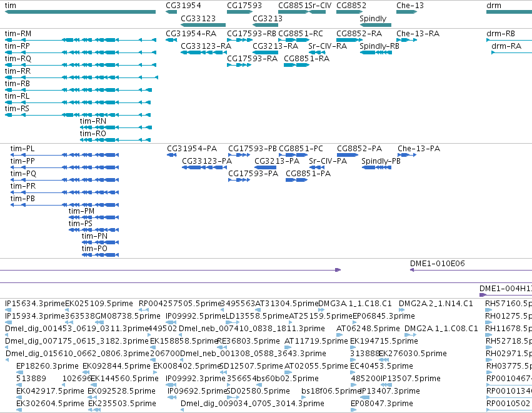Select the CG31954-RA transcript label
This screenshot has height=413, width=532.
(191, 34)
